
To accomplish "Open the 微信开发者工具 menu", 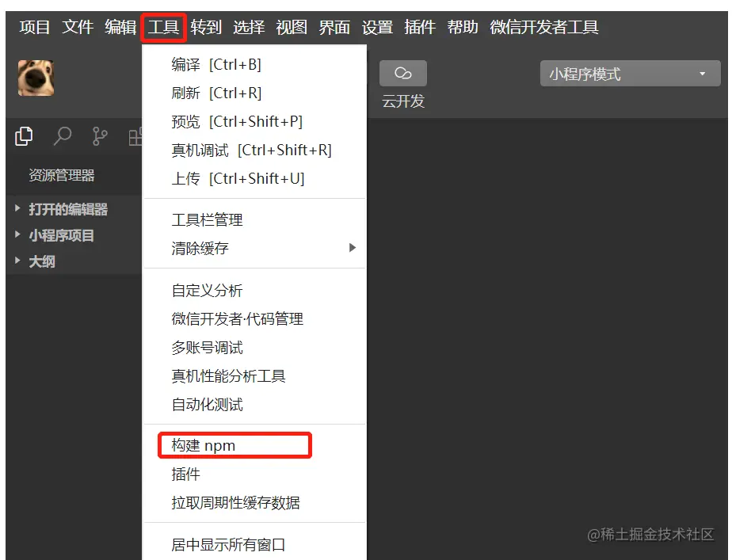I will (544, 27).
